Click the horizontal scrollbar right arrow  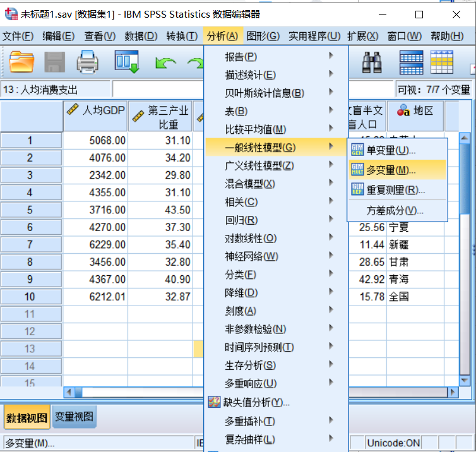[x=453, y=392]
